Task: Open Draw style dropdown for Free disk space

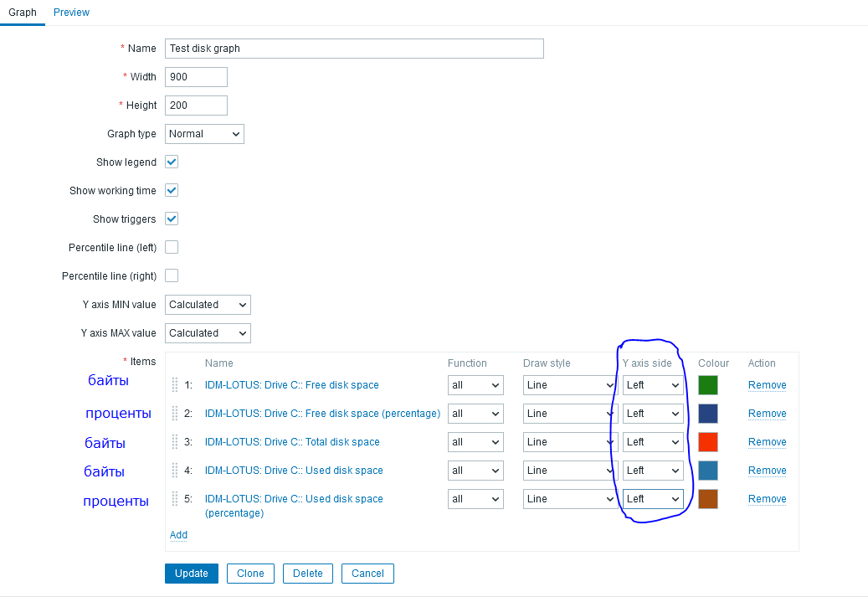Action: [569, 385]
